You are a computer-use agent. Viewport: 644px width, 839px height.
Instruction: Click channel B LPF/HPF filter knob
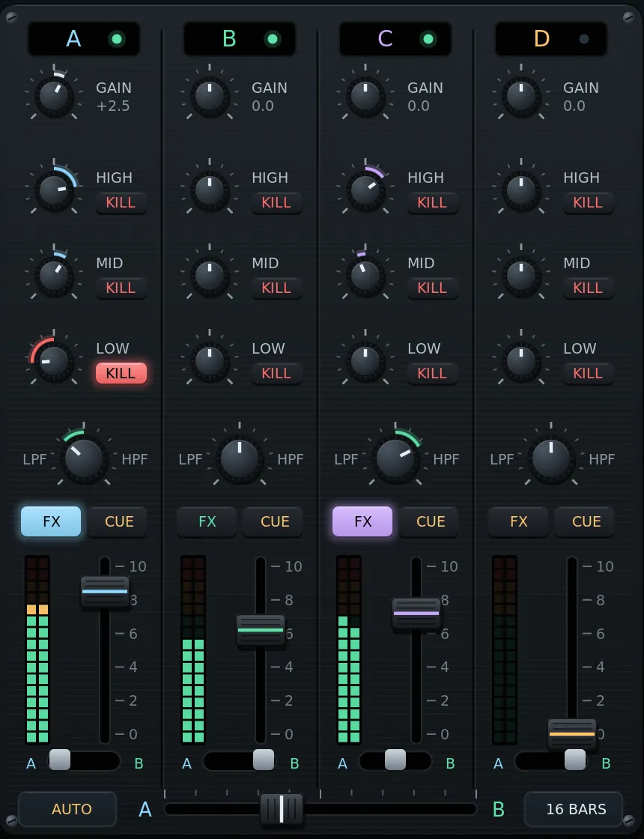point(240,460)
